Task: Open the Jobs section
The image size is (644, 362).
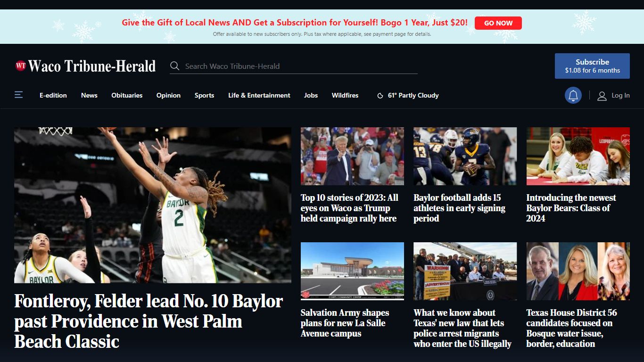Action: point(311,95)
